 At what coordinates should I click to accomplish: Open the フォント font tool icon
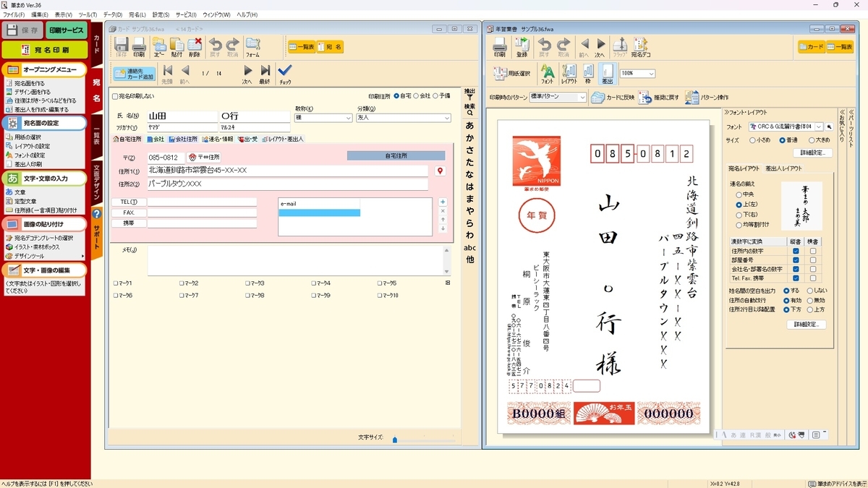(548, 73)
